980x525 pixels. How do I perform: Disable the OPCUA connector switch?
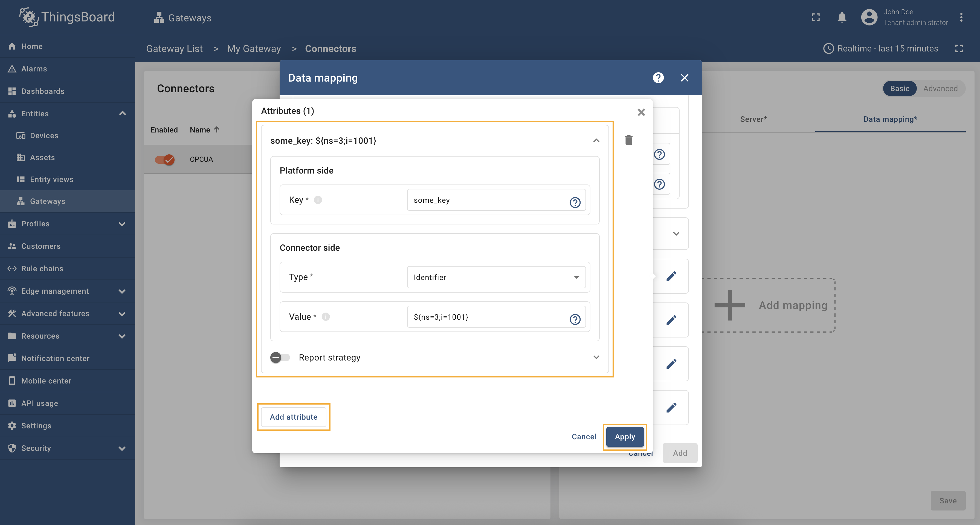point(165,159)
